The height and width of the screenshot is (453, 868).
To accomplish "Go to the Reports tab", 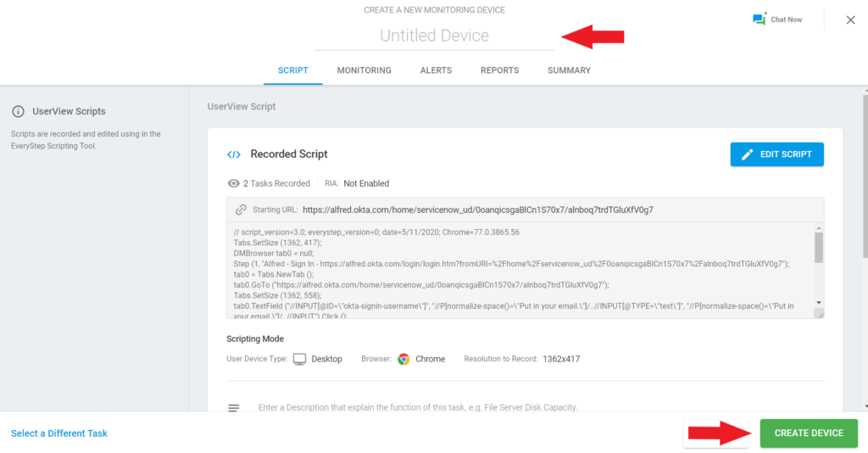I will [499, 70].
